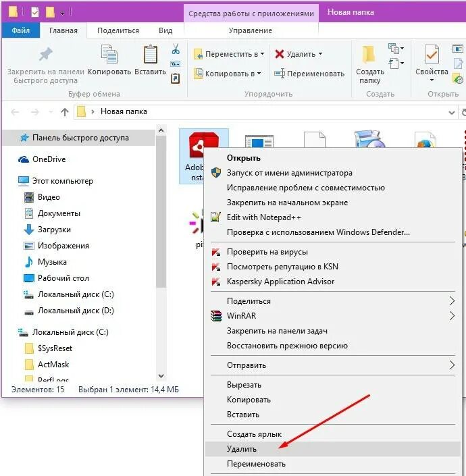Go up one folder level
Viewport: 466px width, 476px height.
point(65,112)
